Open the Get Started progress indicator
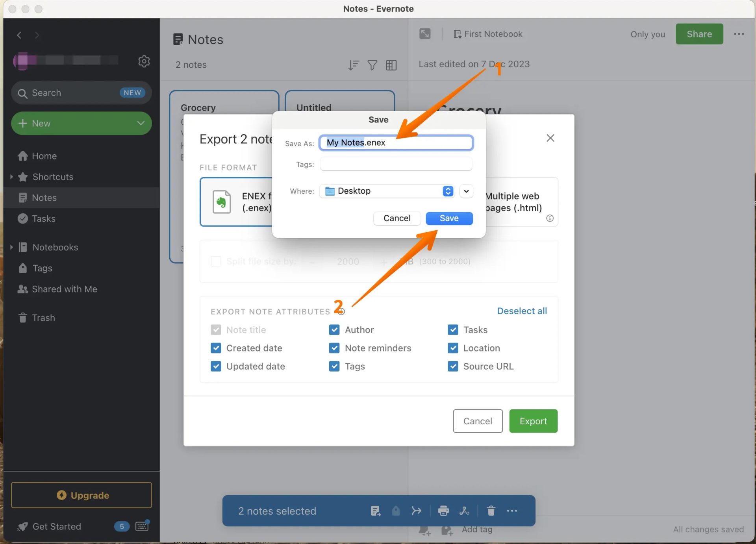Image resolution: width=756 pixels, height=544 pixels. (x=122, y=526)
